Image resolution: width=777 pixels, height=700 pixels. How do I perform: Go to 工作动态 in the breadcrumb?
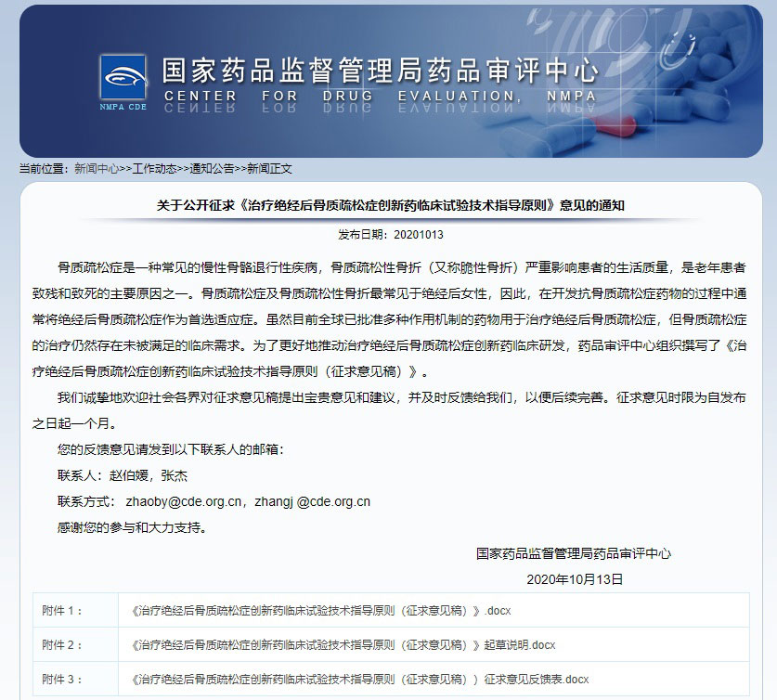(154, 169)
